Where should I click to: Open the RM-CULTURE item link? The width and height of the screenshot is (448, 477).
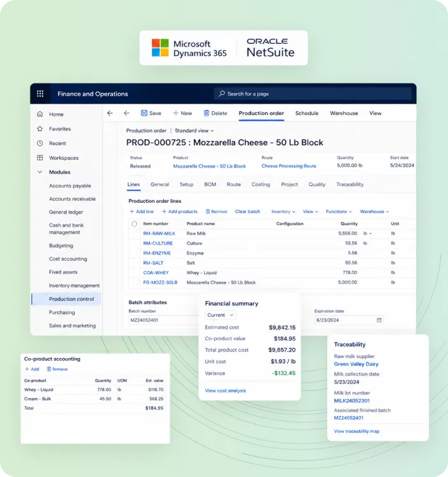(x=158, y=243)
